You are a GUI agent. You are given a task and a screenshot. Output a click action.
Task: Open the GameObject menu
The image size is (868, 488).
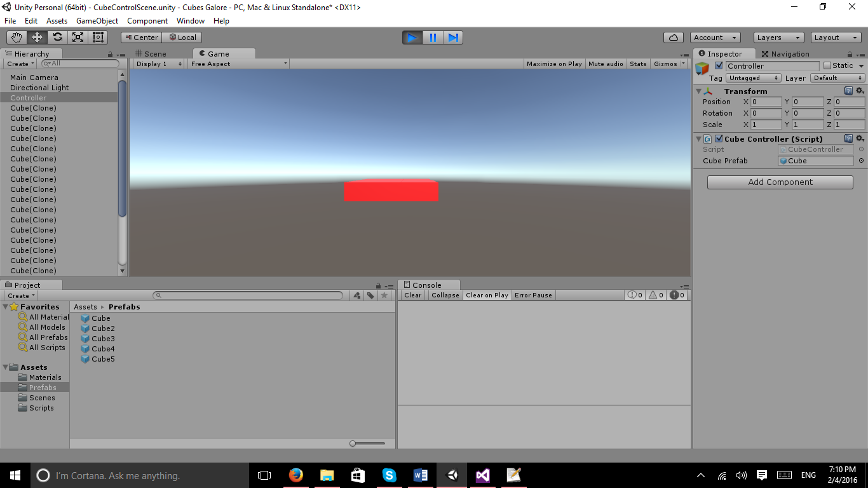point(97,21)
